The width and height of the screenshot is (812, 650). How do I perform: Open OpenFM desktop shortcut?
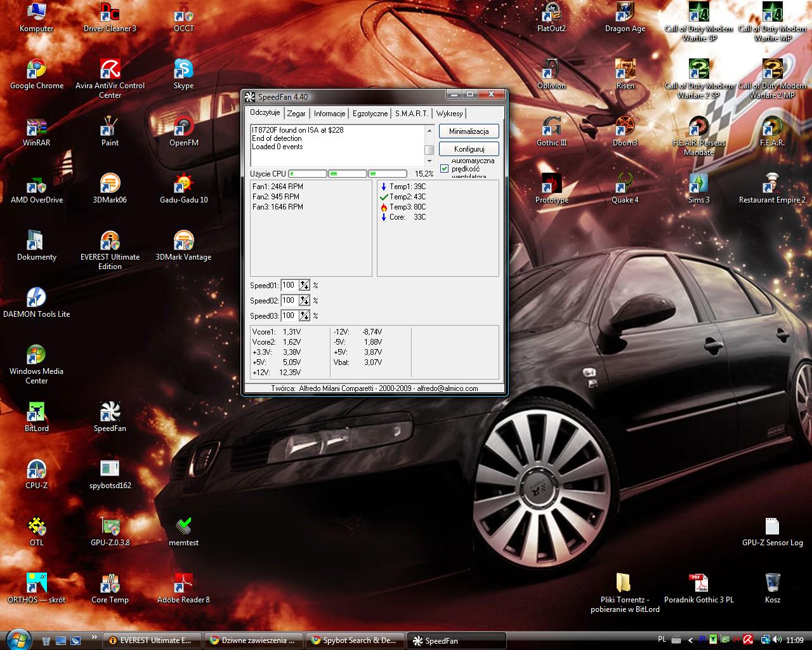pos(183,131)
